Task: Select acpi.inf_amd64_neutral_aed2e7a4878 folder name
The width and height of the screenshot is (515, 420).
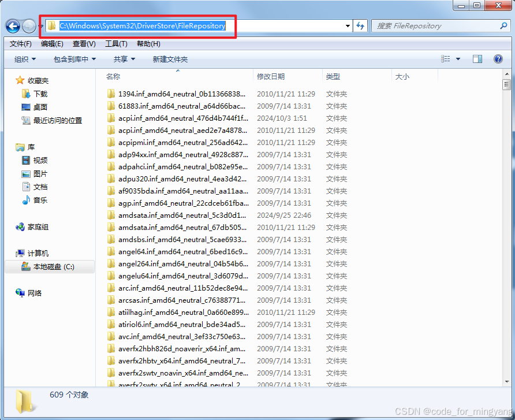Action: point(182,131)
